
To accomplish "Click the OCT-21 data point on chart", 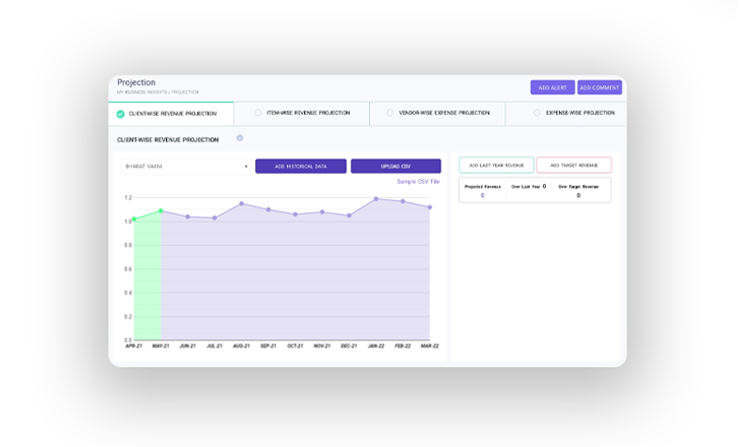I will (x=295, y=214).
